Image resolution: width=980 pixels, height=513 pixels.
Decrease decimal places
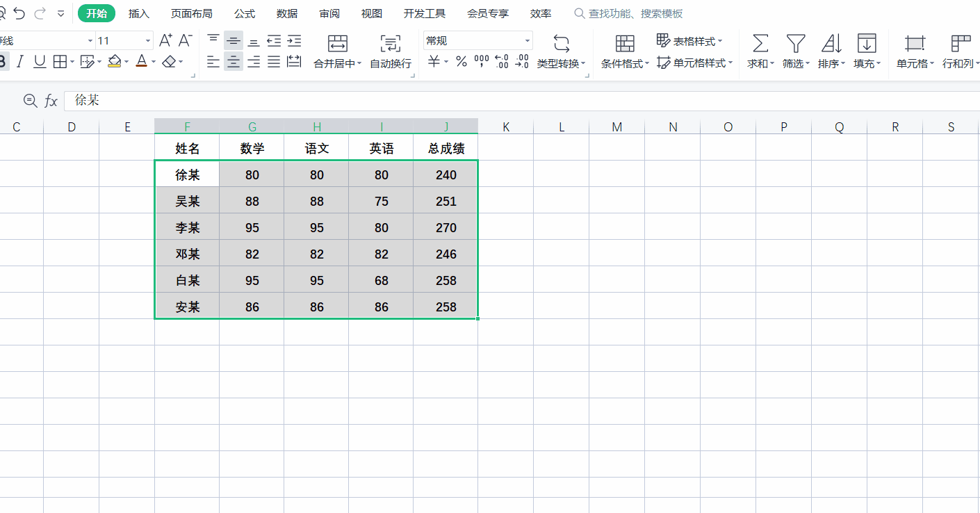[x=522, y=62]
